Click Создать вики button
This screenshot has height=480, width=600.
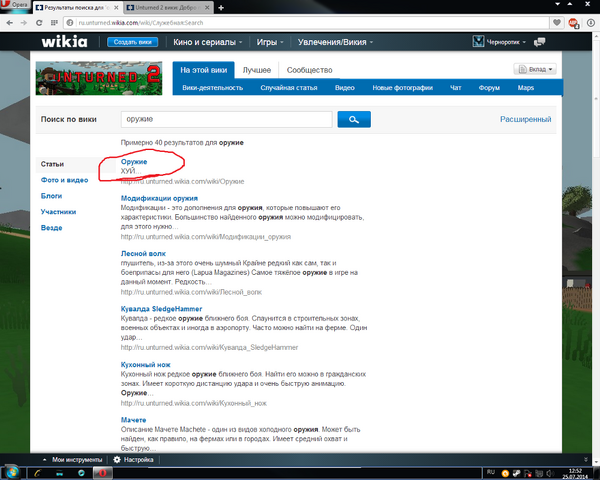click(132, 42)
